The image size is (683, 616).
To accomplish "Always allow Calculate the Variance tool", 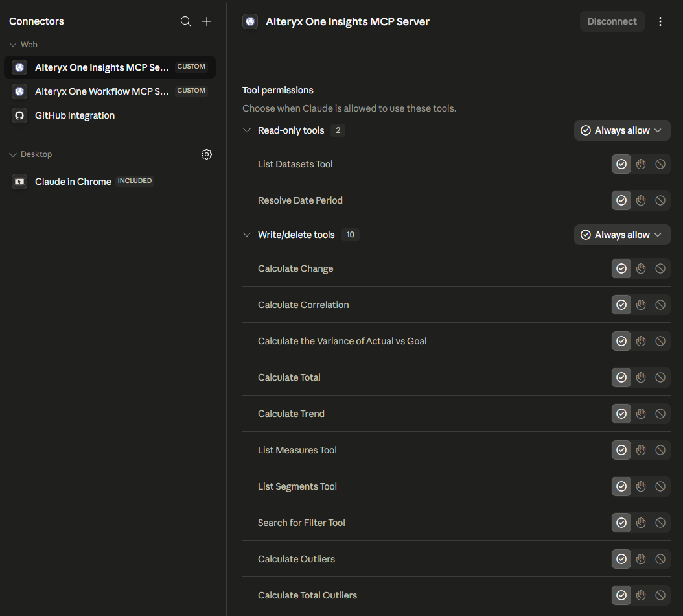I will (621, 341).
